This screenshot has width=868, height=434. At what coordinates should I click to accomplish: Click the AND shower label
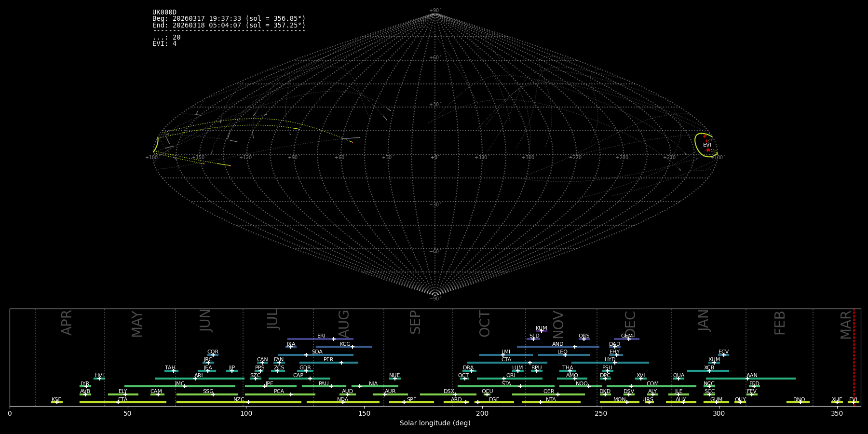pyautogui.click(x=558, y=344)
